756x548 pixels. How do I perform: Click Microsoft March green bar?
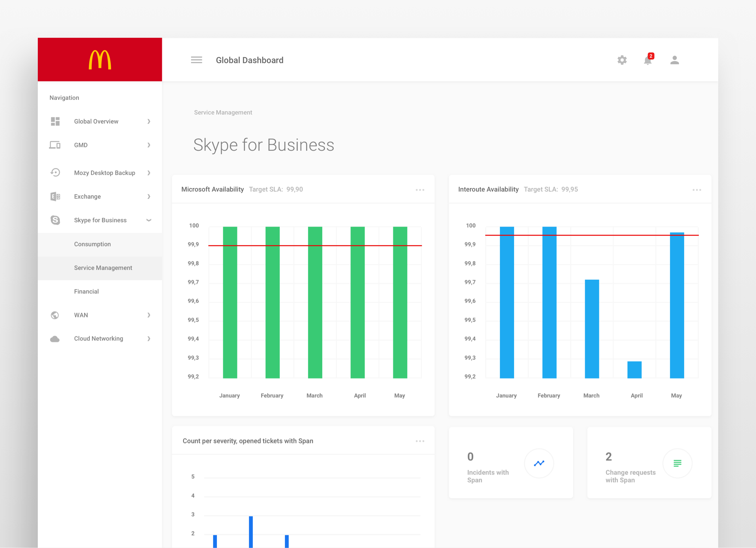pyautogui.click(x=315, y=303)
